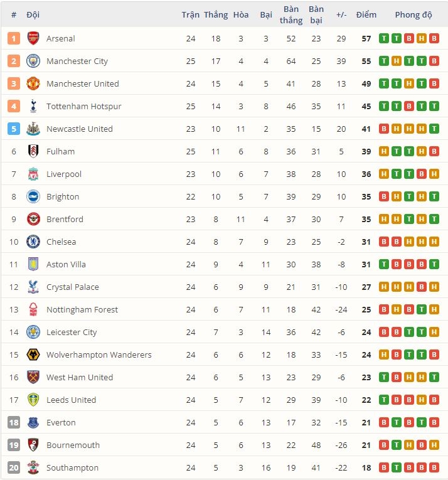
Task: Click the orange rank 1 position badge
Action: click(x=14, y=38)
